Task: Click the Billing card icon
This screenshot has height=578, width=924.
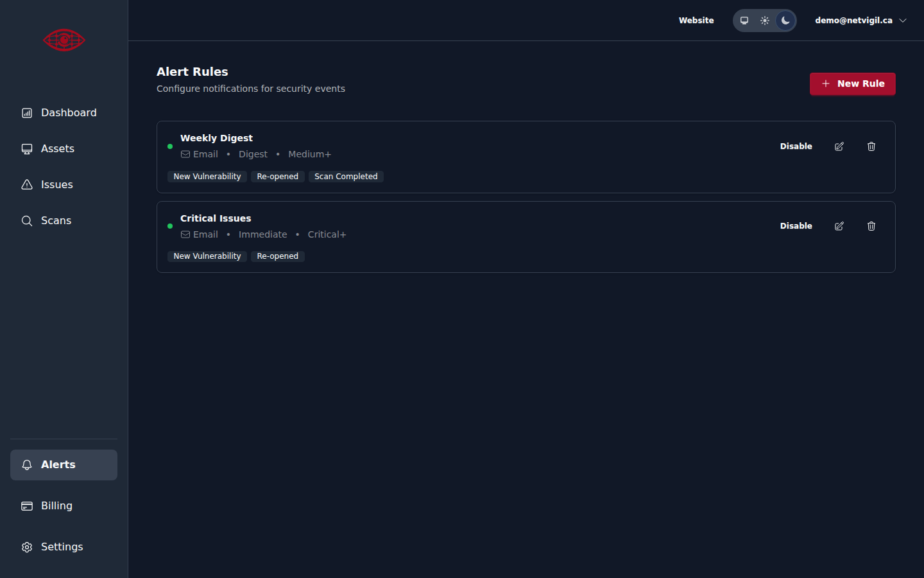Action: pos(27,506)
